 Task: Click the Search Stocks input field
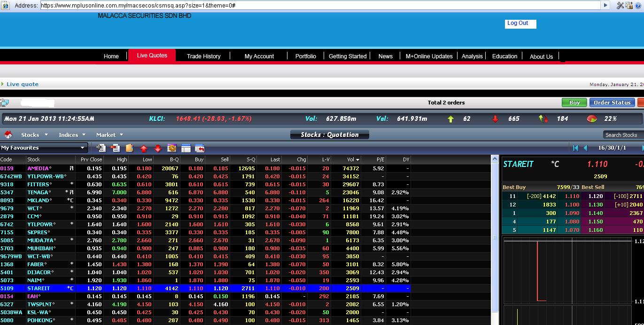click(x=621, y=135)
